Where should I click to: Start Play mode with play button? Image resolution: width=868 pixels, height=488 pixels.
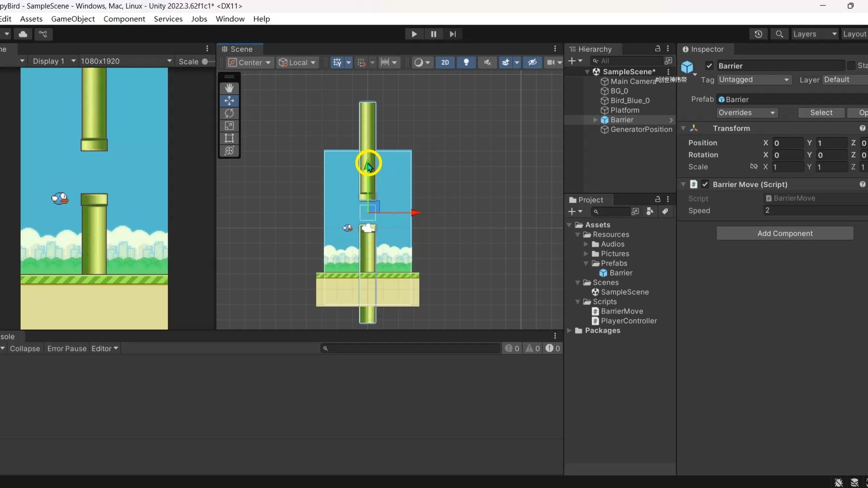pos(414,34)
